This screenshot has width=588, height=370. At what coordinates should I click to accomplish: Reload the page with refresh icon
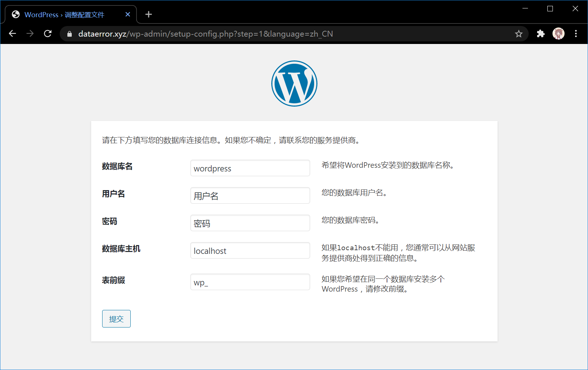(48, 34)
